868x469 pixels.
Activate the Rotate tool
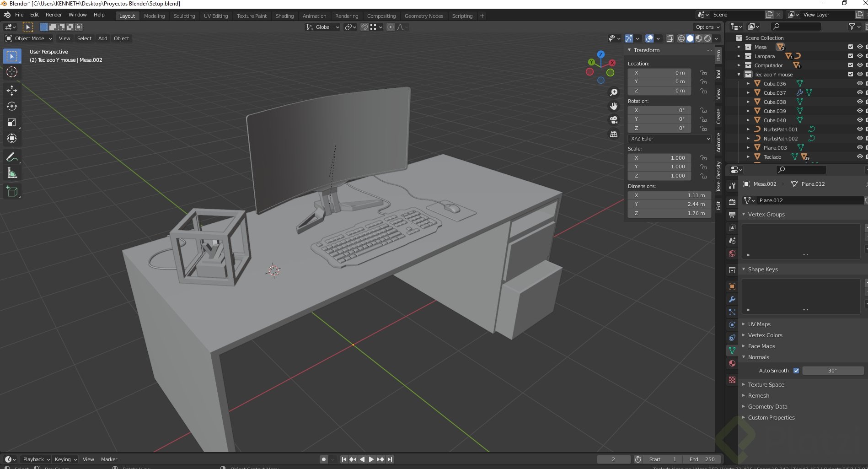(11, 106)
